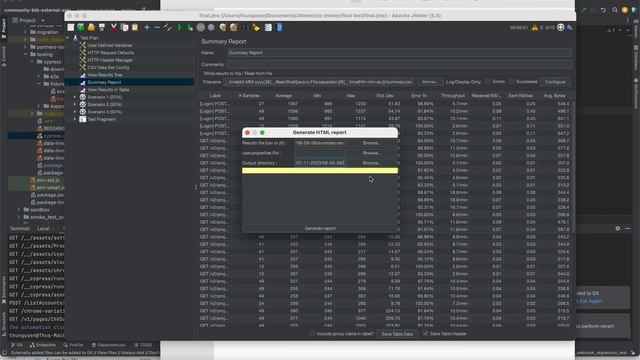This screenshot has width=640, height=360.
Task: Click the Reset Search toolbar icon
Action: 256,27
